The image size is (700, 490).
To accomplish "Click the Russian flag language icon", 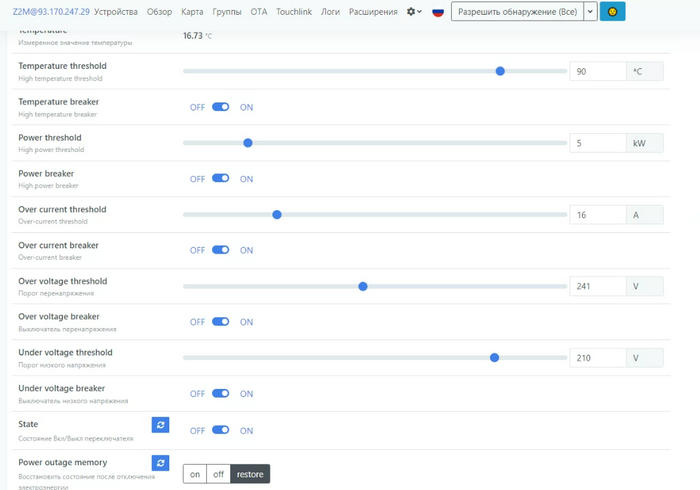I will point(438,12).
